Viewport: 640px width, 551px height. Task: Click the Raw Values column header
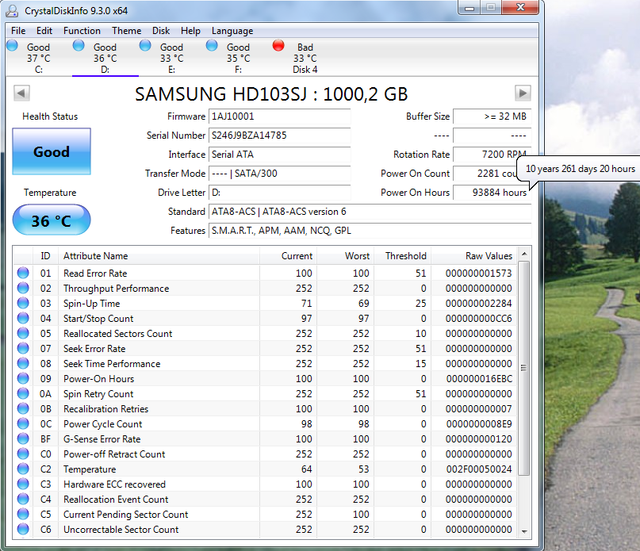click(474, 256)
